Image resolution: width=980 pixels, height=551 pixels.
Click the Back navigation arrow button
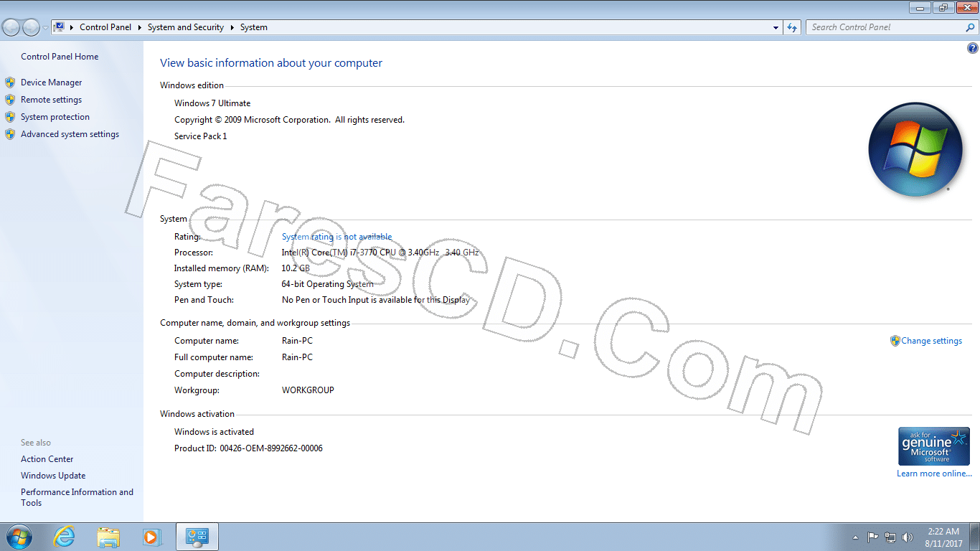tap(11, 27)
